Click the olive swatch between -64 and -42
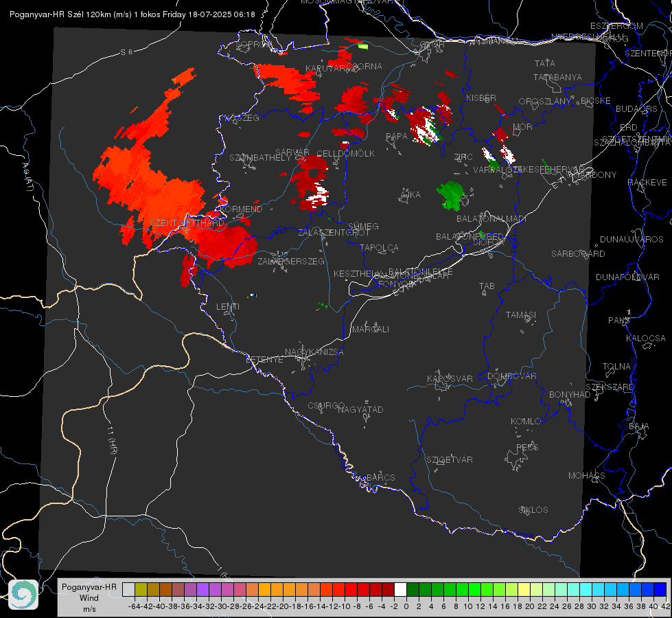This screenshot has width=672, height=618. (x=141, y=589)
